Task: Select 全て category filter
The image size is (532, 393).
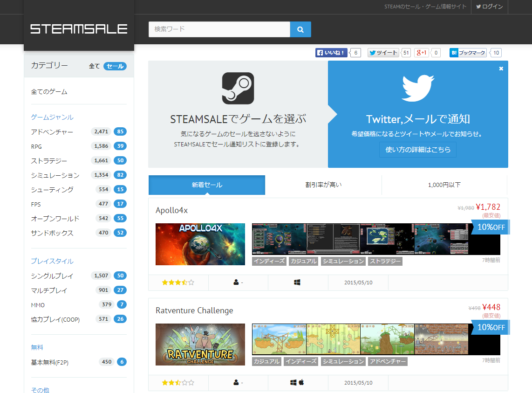Action: [x=94, y=66]
